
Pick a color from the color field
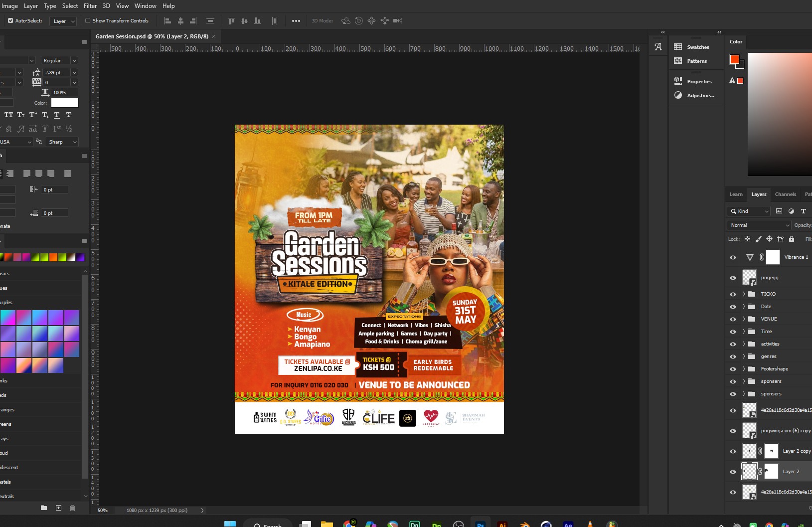[780, 114]
